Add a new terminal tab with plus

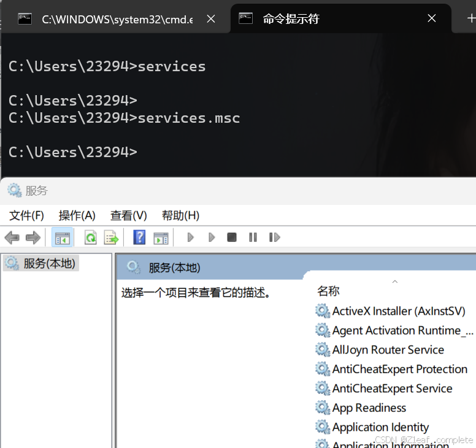tap(471, 18)
